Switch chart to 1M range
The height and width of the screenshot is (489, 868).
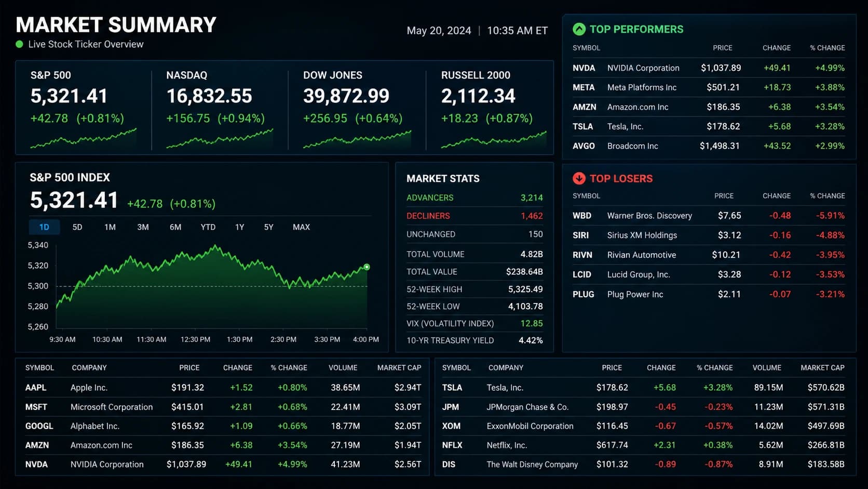point(110,227)
